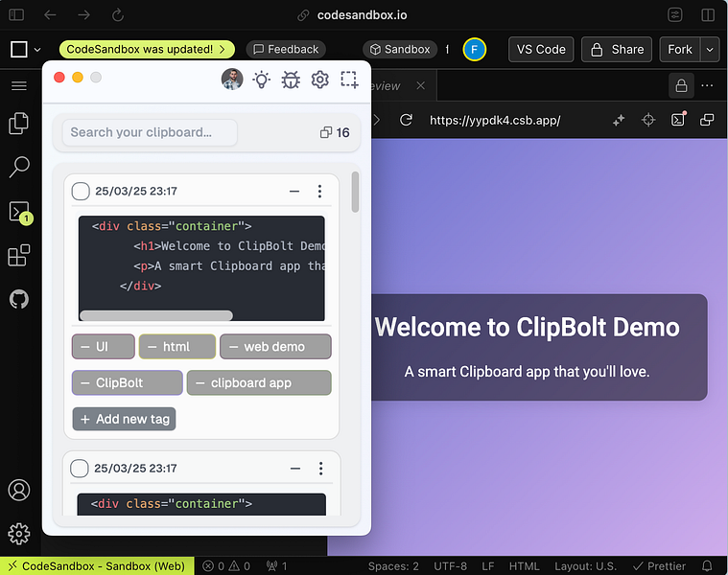728x575 pixels.
Task: Click Prettier in status bar
Action: (x=659, y=566)
